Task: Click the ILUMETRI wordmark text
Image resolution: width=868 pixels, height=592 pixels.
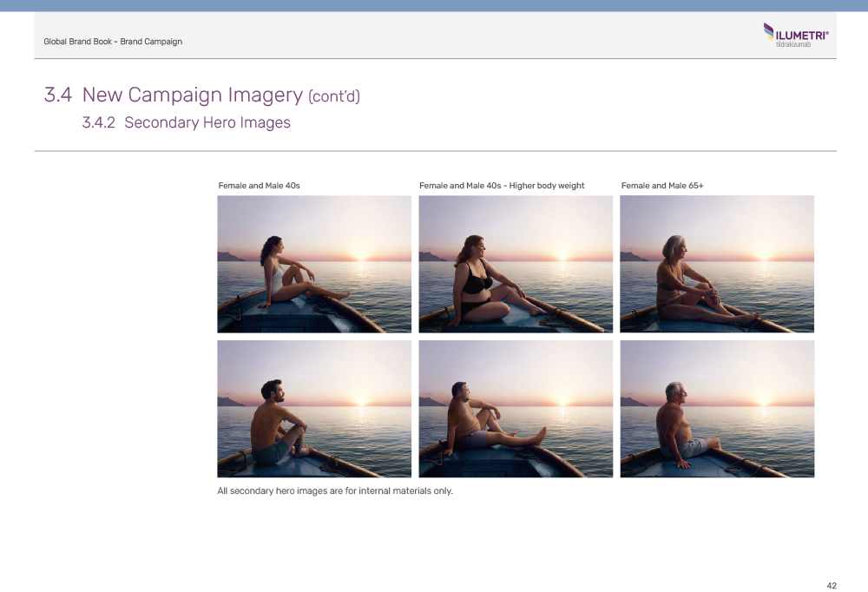Action: (x=802, y=35)
